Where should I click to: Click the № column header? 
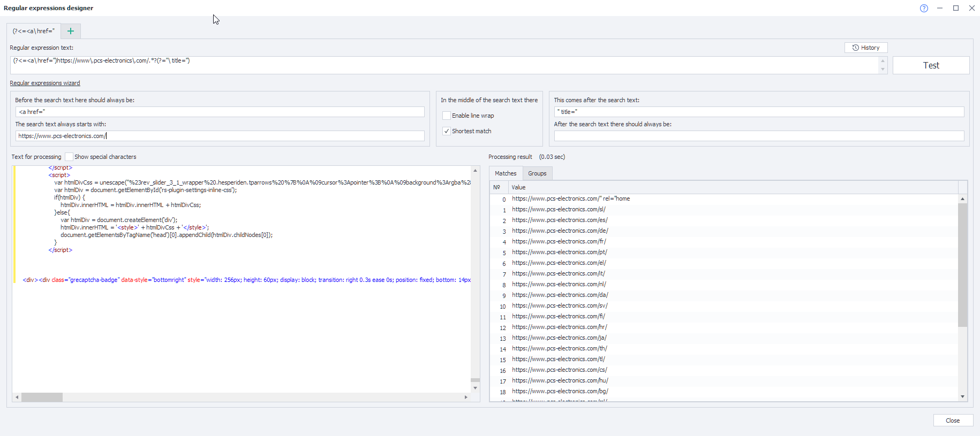point(499,187)
